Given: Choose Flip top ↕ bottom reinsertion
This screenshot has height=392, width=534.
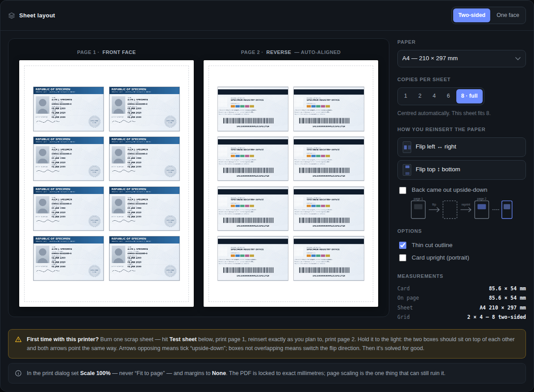Looking at the screenshot, I should [461, 170].
